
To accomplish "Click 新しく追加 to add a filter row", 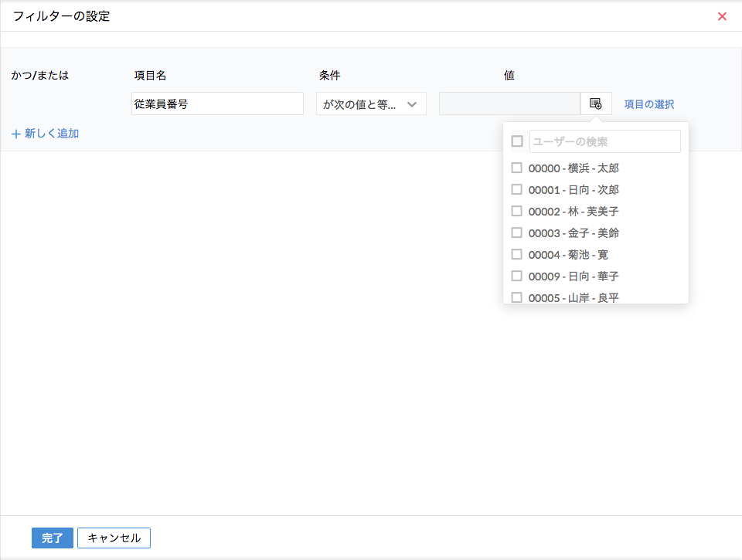I will point(51,134).
